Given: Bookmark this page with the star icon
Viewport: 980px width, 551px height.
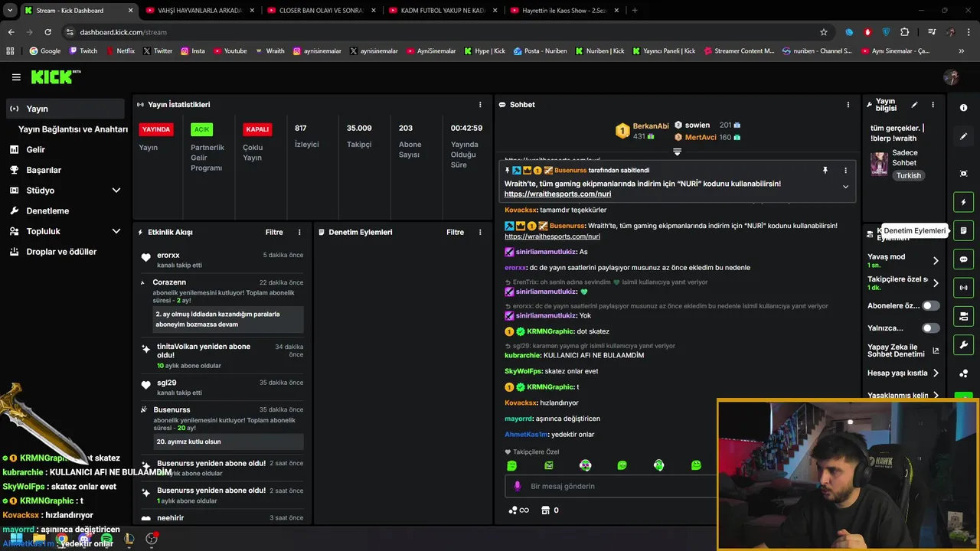Looking at the screenshot, I should pos(824,32).
